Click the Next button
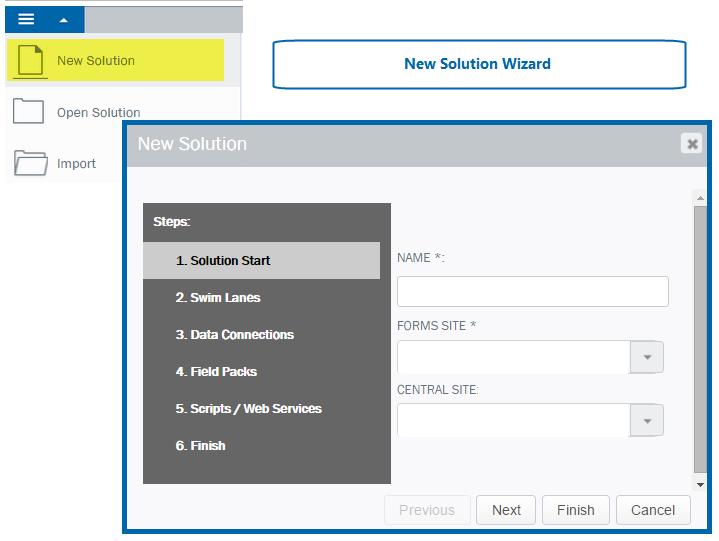The height and width of the screenshot is (541, 719). [506, 510]
